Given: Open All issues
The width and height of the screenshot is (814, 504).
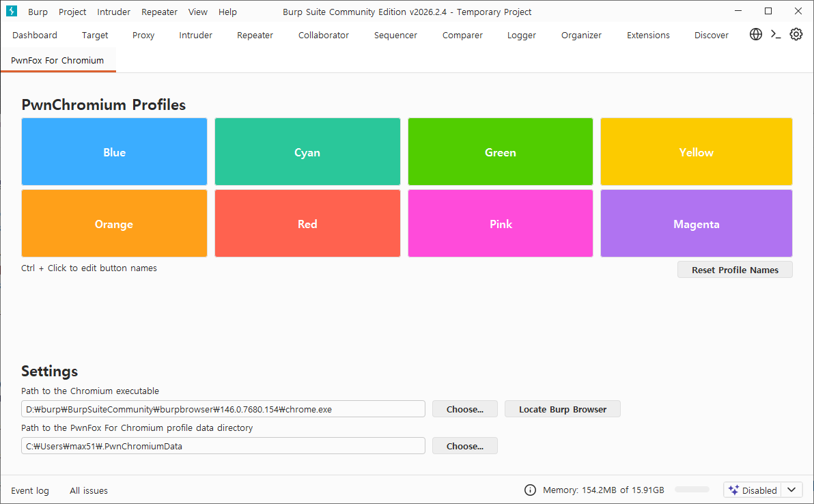Looking at the screenshot, I should point(89,490).
